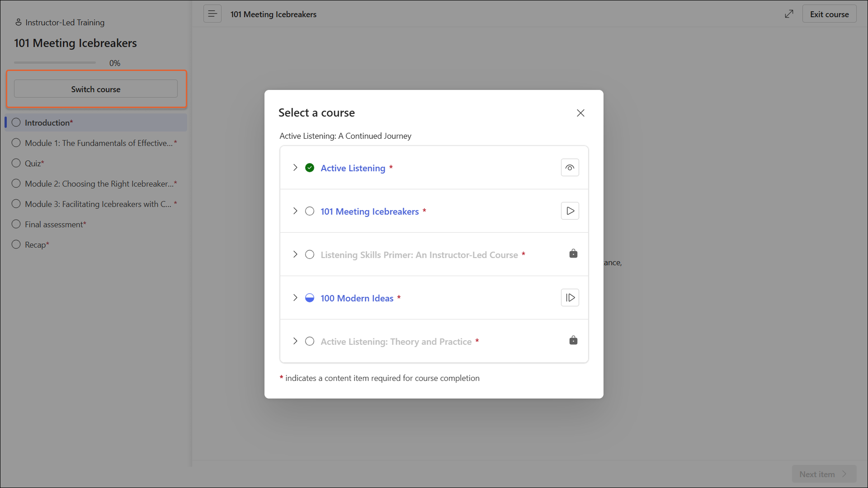Expand the 101 Meeting Icebreakers row chevron
Image resolution: width=868 pixels, height=488 pixels.
pyautogui.click(x=295, y=211)
